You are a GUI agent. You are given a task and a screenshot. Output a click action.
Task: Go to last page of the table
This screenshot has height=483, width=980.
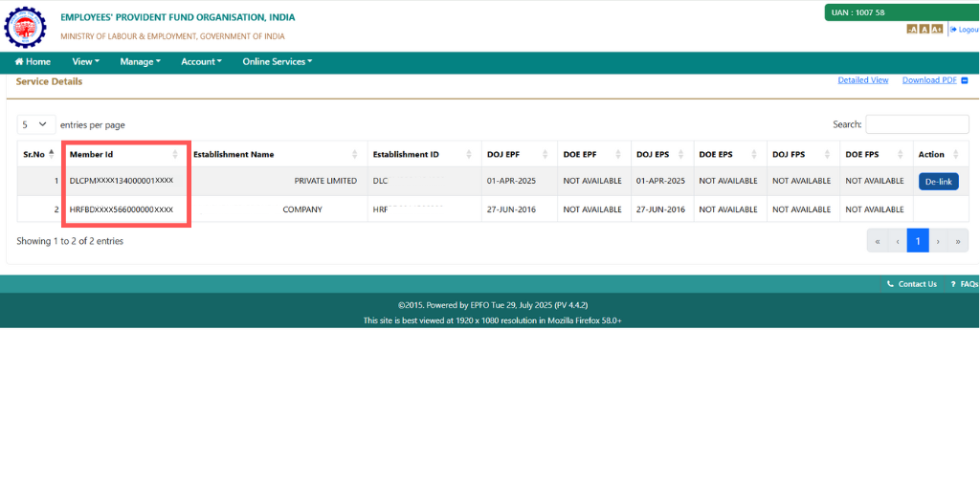click(x=958, y=241)
